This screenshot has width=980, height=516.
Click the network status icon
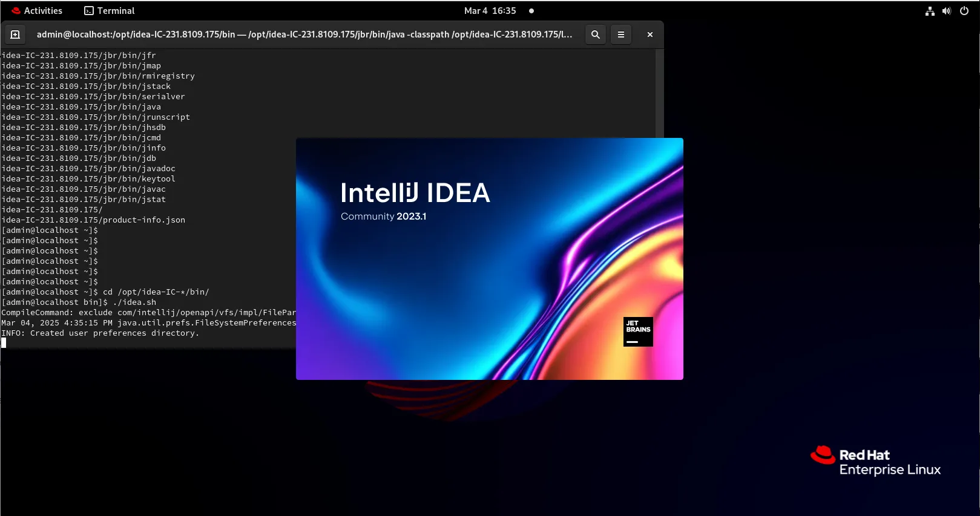(x=930, y=10)
